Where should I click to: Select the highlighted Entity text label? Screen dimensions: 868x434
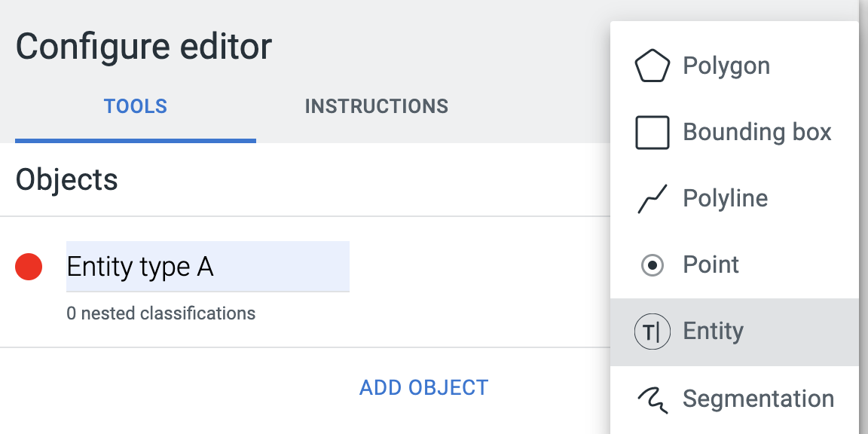click(713, 331)
